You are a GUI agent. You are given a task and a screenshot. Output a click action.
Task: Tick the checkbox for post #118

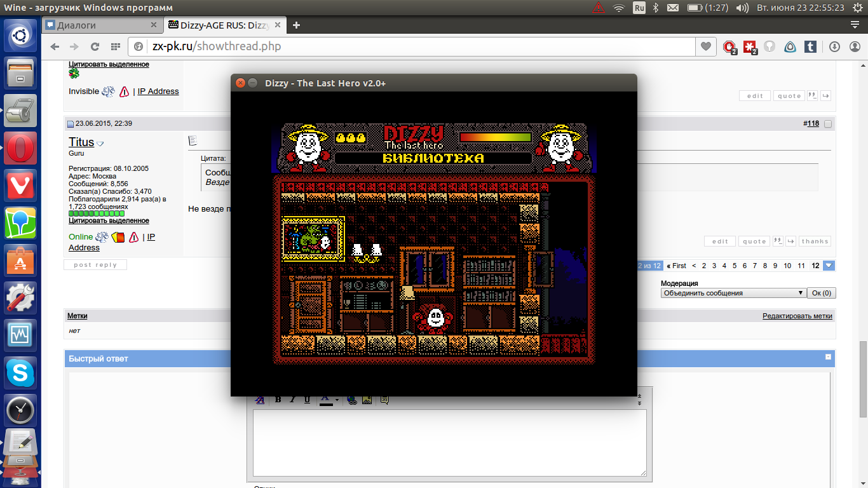pyautogui.click(x=827, y=124)
